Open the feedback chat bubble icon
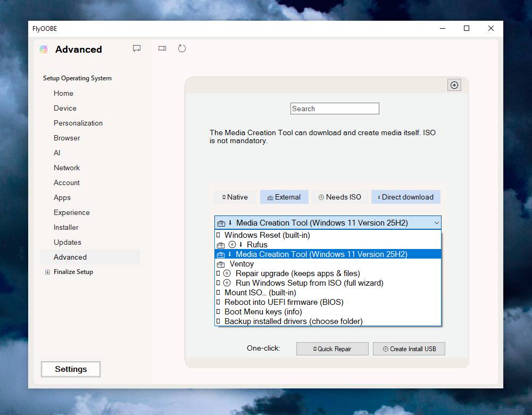The height and width of the screenshot is (415, 532). tap(137, 48)
